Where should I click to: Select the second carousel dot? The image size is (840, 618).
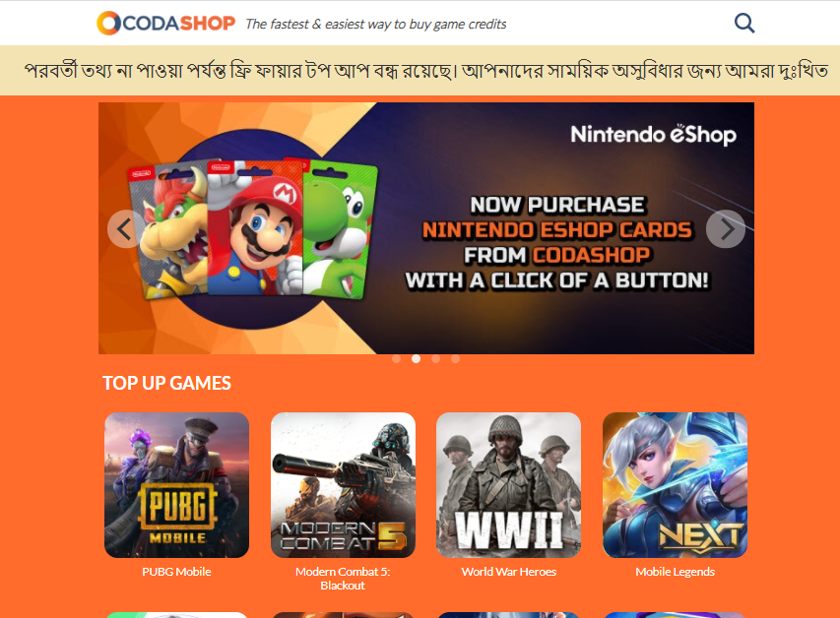(417, 359)
